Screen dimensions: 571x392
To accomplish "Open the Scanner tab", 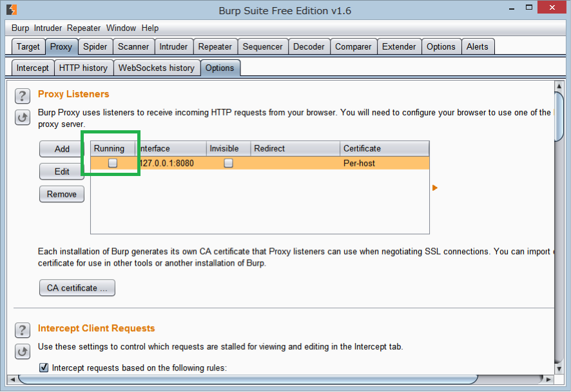I will [133, 46].
